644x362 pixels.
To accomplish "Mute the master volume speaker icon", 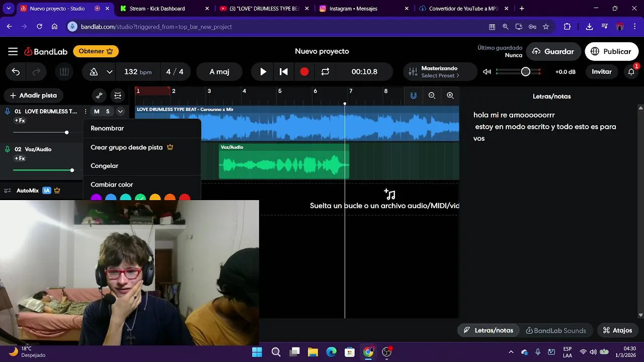I will [487, 72].
